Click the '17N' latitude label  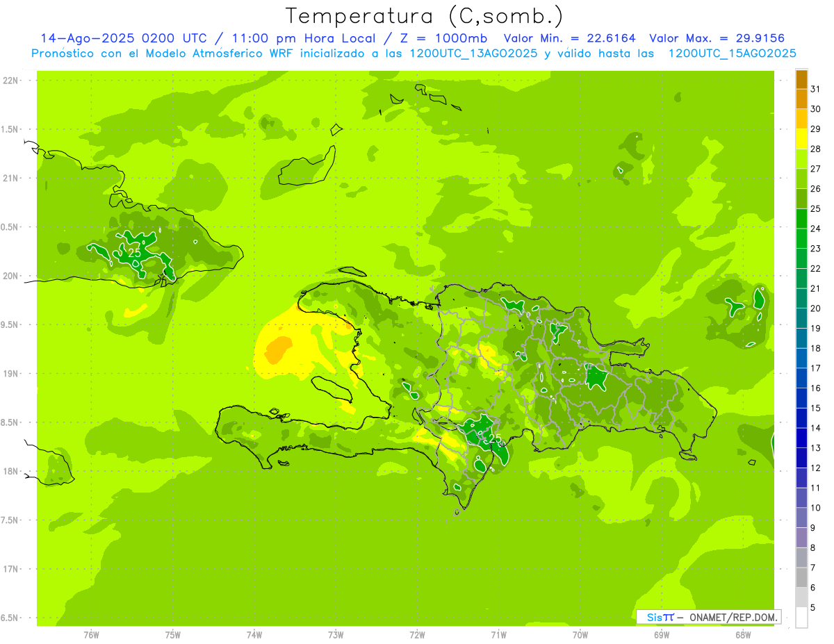[10, 569]
